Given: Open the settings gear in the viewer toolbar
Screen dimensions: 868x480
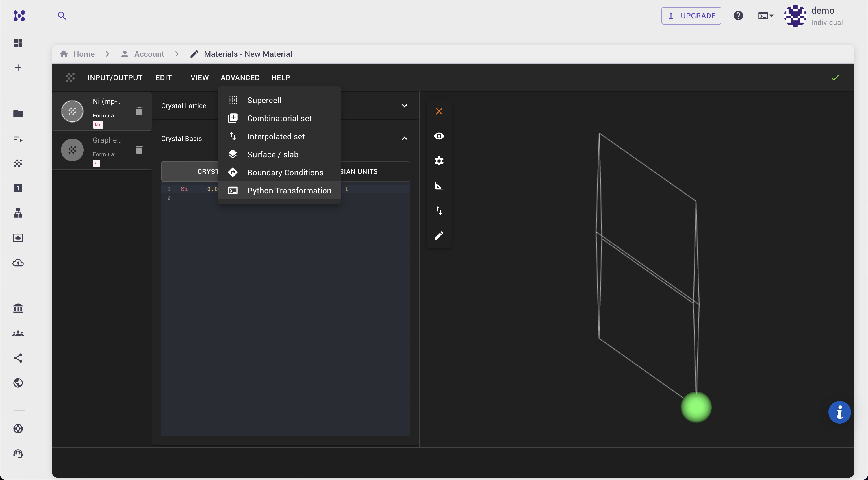Looking at the screenshot, I should [439, 161].
